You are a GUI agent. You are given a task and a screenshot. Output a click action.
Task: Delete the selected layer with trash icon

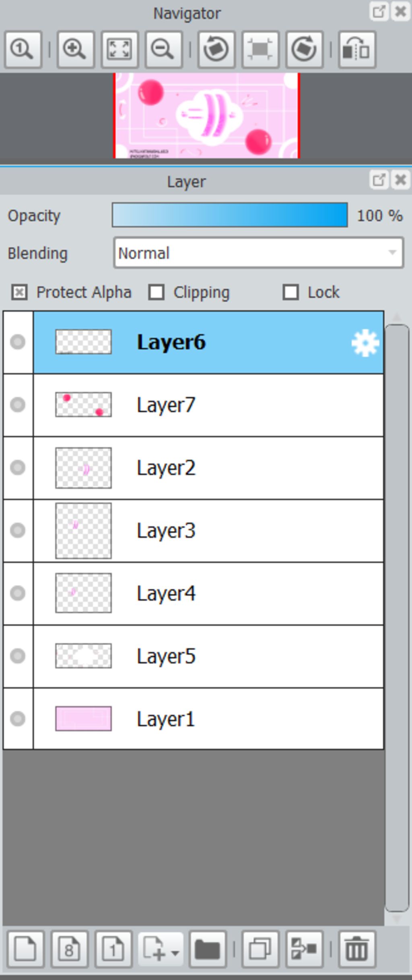356,950
